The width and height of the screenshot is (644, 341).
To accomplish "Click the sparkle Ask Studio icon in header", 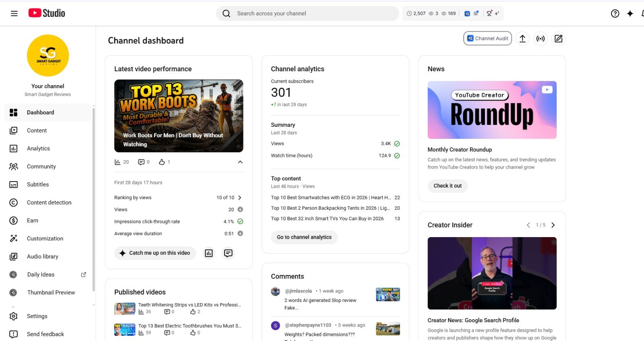I will tap(630, 13).
